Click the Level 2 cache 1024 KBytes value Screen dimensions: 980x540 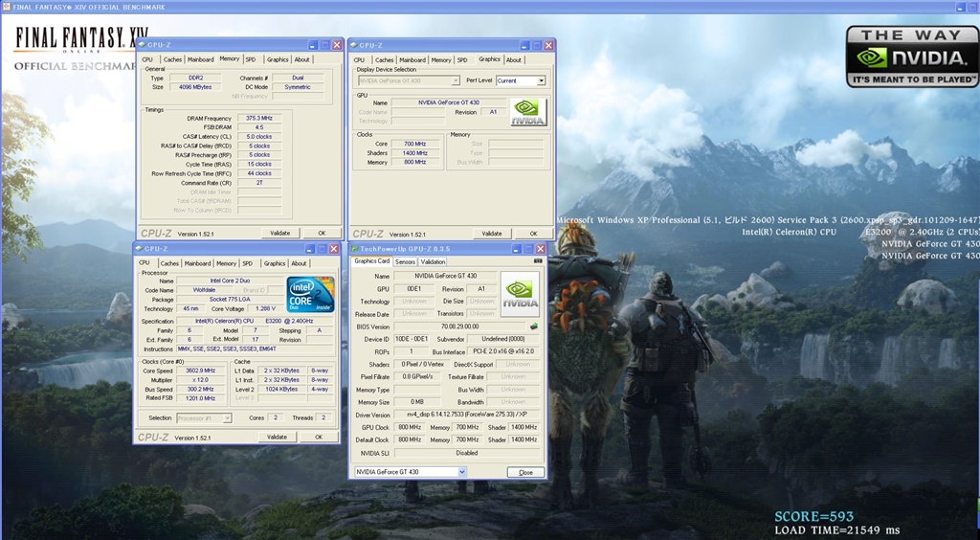pyautogui.click(x=280, y=389)
